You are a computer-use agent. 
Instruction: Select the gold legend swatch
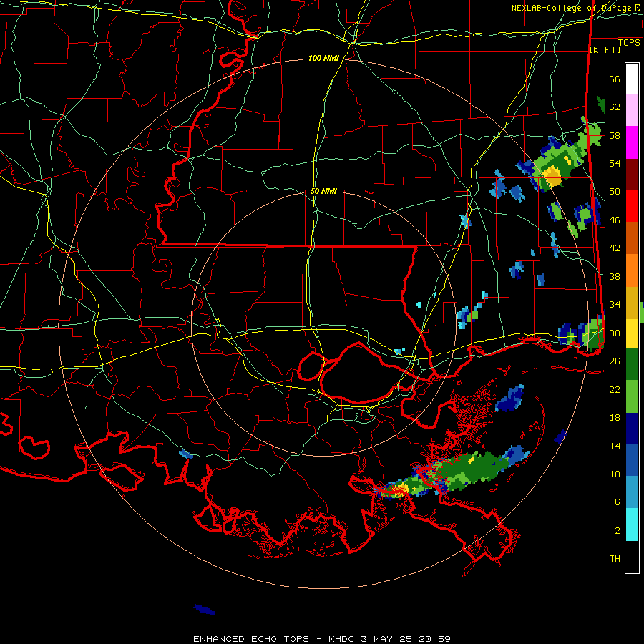[632, 303]
